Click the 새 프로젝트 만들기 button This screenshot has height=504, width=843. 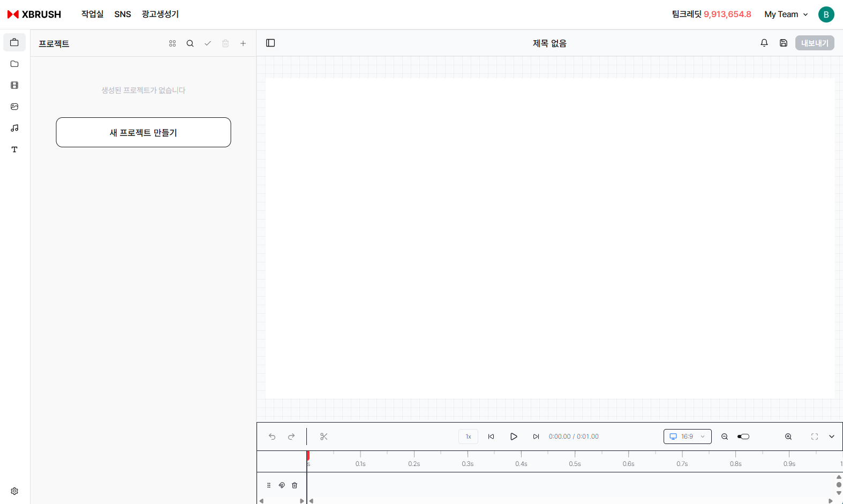coord(144,132)
